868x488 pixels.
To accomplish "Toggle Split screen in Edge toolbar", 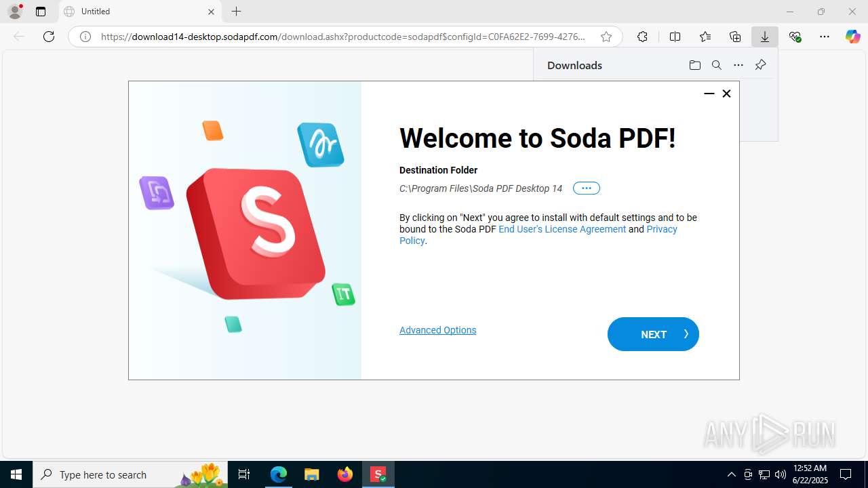I will (675, 37).
